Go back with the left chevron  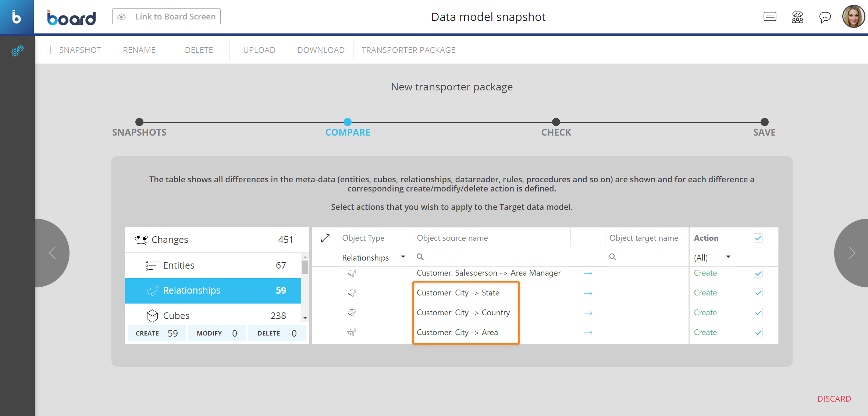[52, 253]
